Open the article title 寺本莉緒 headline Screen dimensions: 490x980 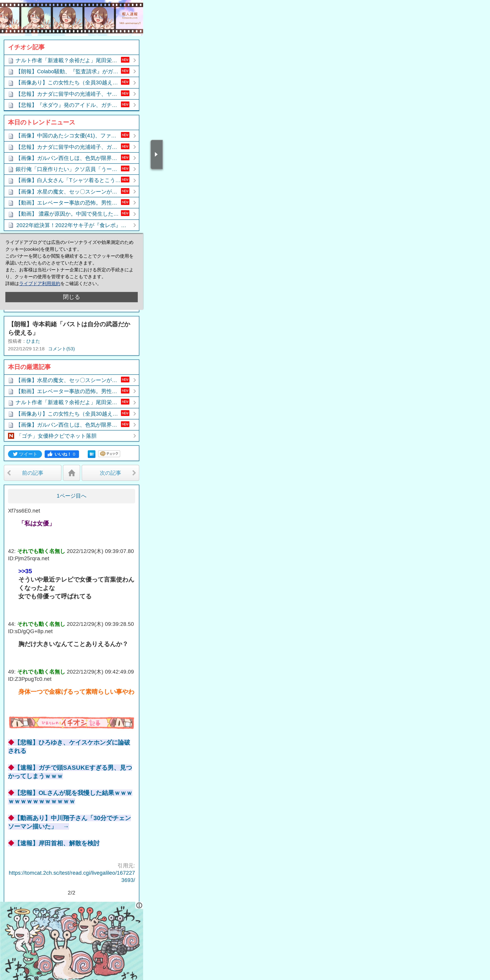tap(69, 328)
